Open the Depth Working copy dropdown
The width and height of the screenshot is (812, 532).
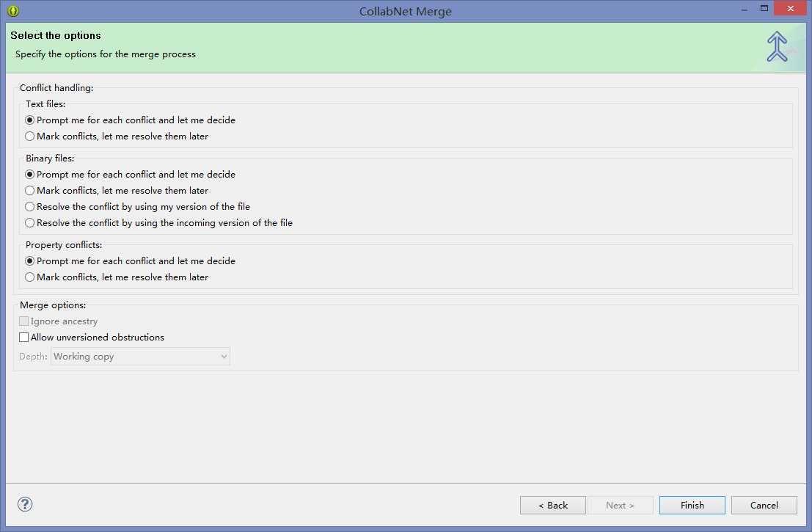[x=140, y=357]
